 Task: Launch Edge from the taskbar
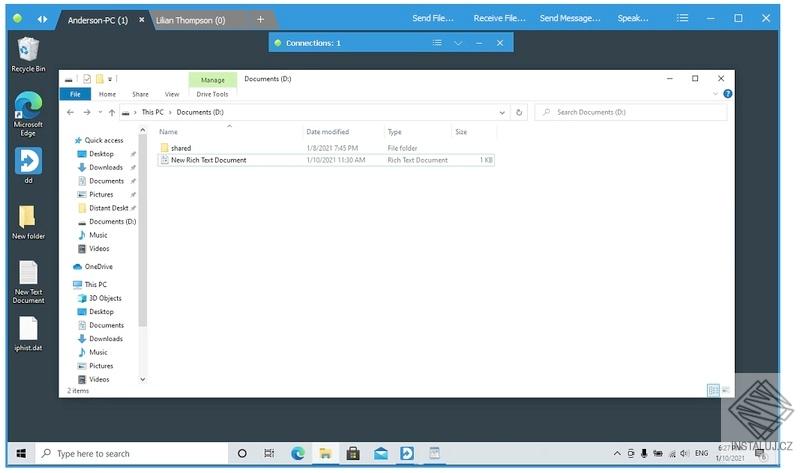298,454
